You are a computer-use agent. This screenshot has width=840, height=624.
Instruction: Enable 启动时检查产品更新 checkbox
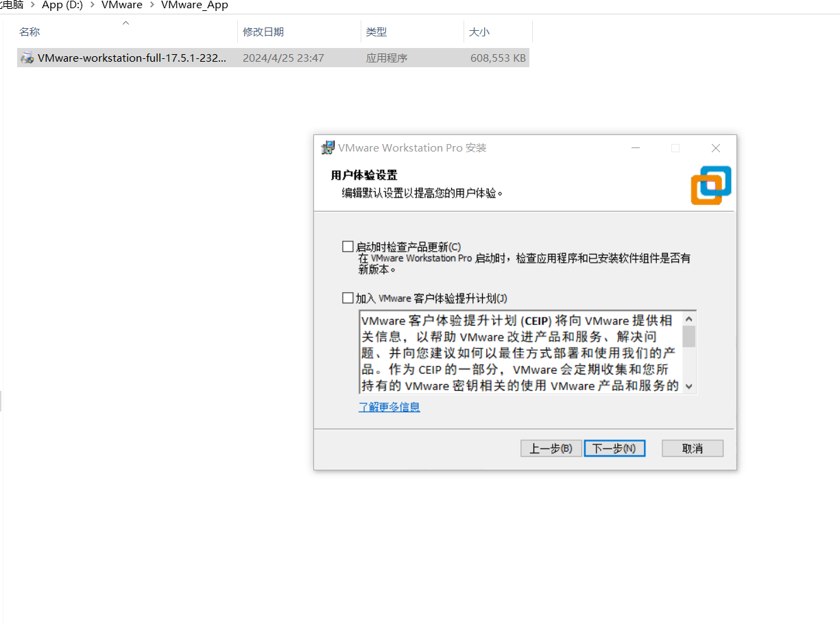point(348,246)
